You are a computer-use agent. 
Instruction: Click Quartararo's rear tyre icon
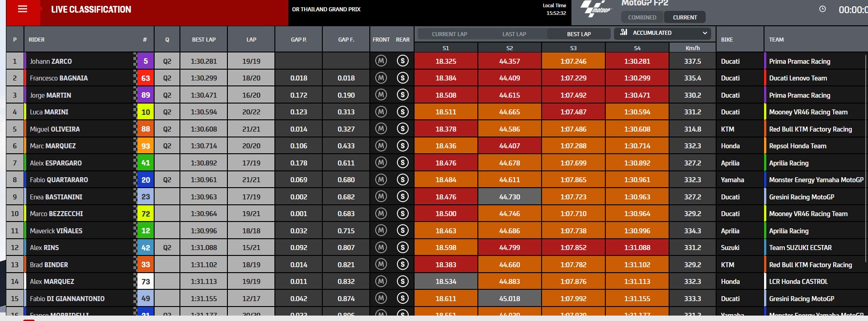[x=402, y=179]
